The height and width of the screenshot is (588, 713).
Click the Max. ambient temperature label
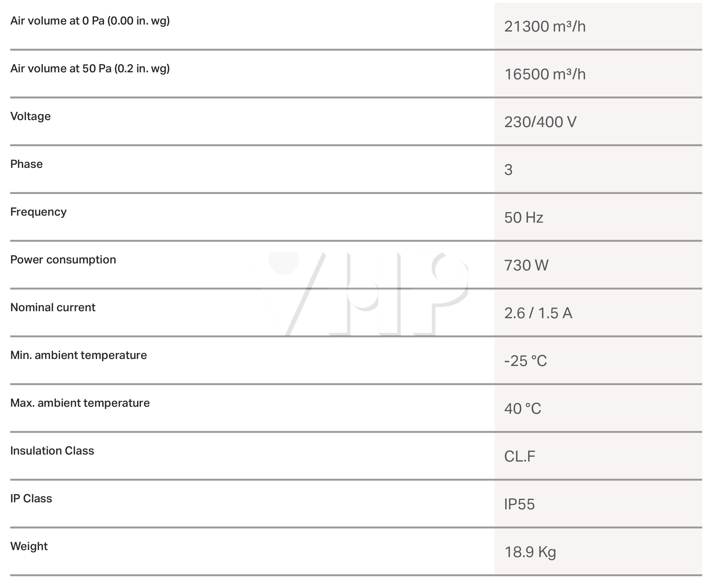tap(80, 403)
